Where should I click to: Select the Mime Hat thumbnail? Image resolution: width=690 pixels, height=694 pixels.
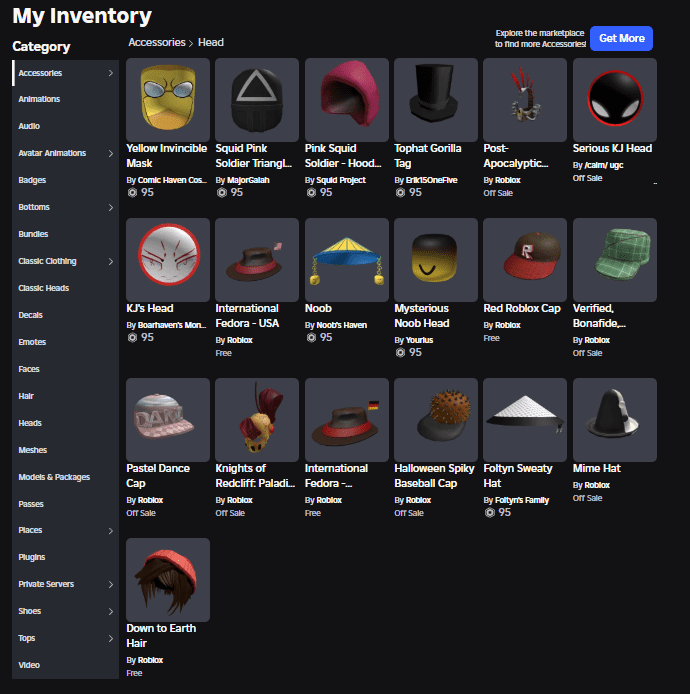pyautogui.click(x=615, y=420)
